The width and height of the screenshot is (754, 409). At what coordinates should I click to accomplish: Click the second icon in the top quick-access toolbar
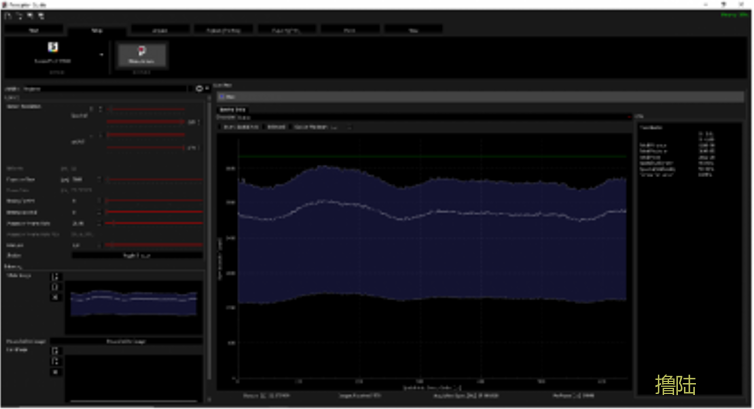(x=19, y=16)
